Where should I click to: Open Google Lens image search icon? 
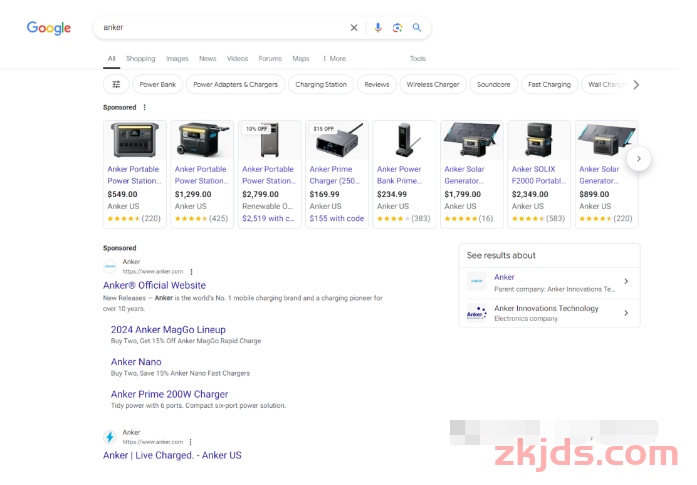397,28
